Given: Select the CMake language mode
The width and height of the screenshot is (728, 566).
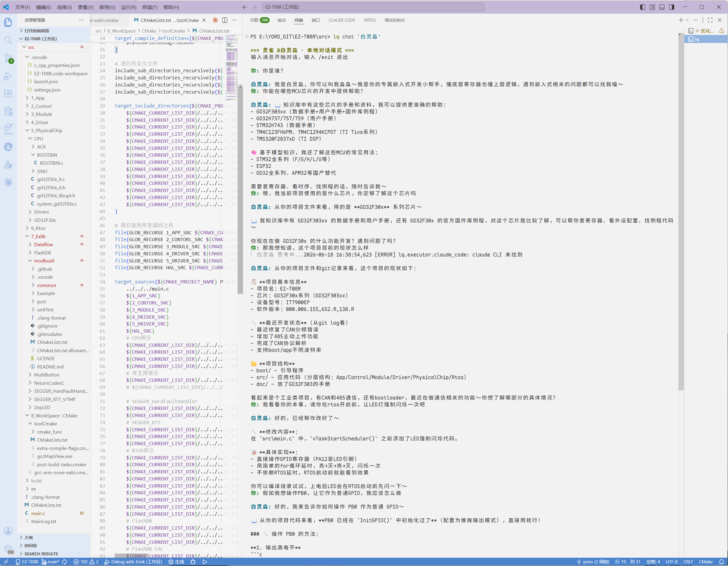Looking at the screenshot, I should [706, 562].
